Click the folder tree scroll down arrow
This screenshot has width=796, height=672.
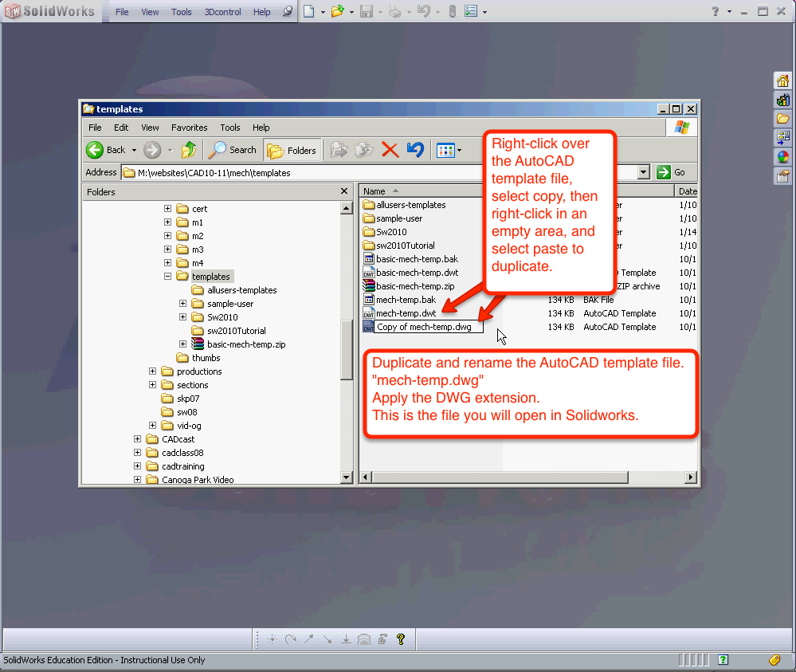click(347, 477)
